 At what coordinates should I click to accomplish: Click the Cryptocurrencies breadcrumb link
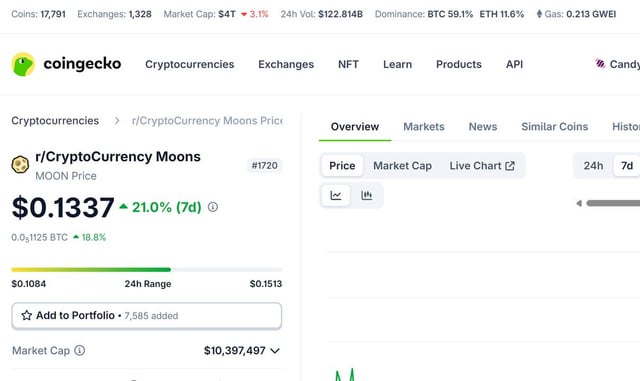(x=55, y=121)
